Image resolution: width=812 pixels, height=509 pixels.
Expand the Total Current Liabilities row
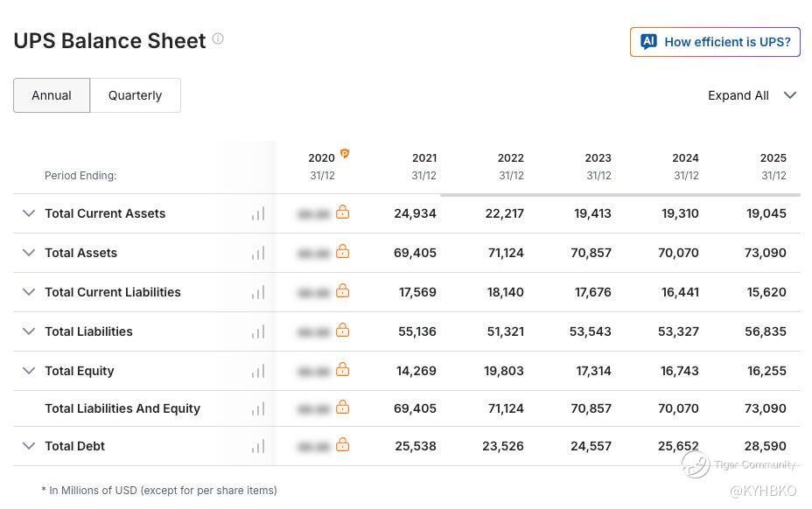pos(29,292)
